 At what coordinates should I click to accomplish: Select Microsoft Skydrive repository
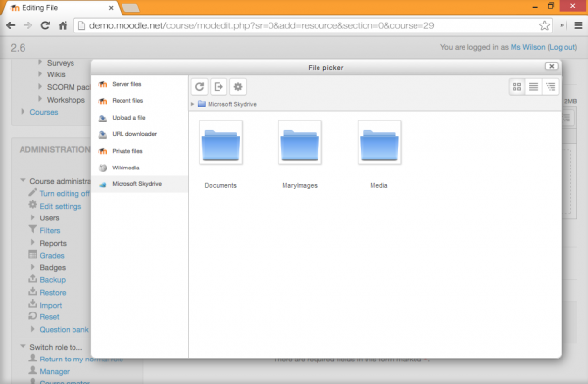[x=139, y=184]
